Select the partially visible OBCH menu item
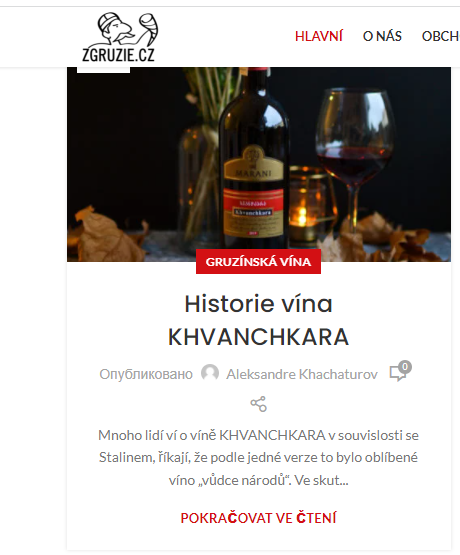This screenshot has height=555, width=460. pos(441,36)
